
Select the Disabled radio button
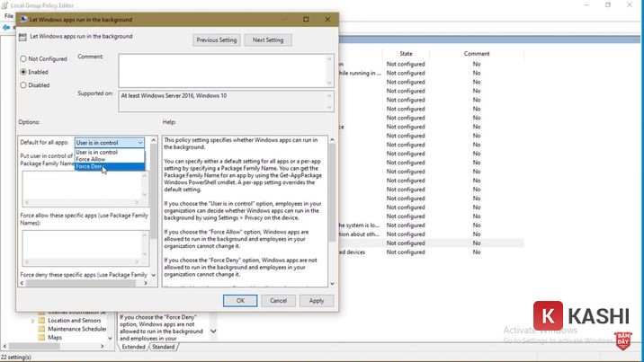click(23, 85)
